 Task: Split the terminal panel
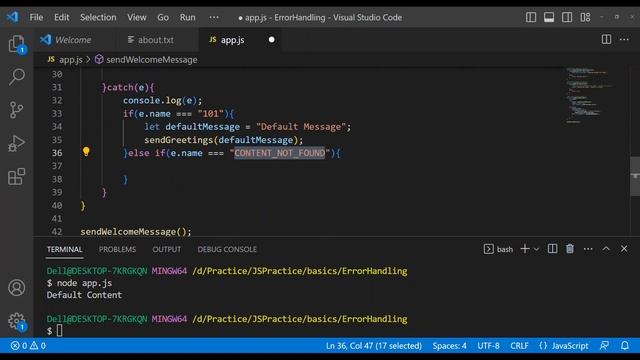[x=552, y=249]
